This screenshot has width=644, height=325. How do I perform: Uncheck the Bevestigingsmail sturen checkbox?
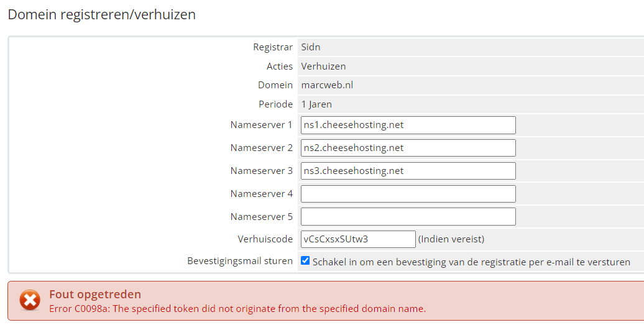(305, 261)
